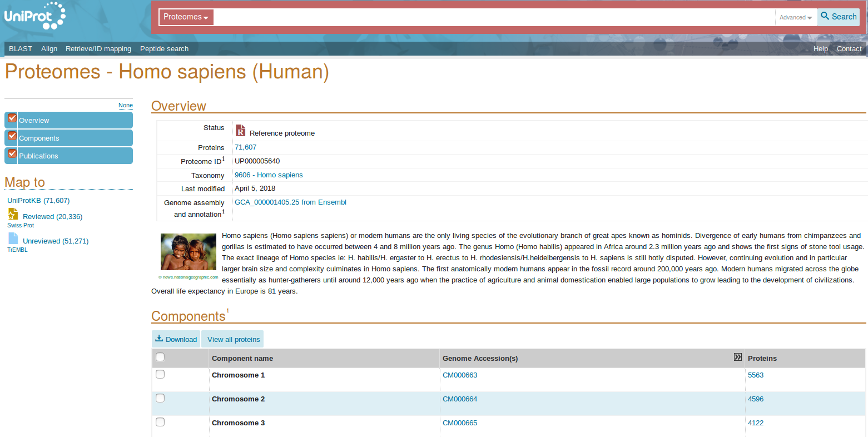Screen dimensions: 868x437
Task: Select the April 5, 2018 date
Action: coord(255,188)
